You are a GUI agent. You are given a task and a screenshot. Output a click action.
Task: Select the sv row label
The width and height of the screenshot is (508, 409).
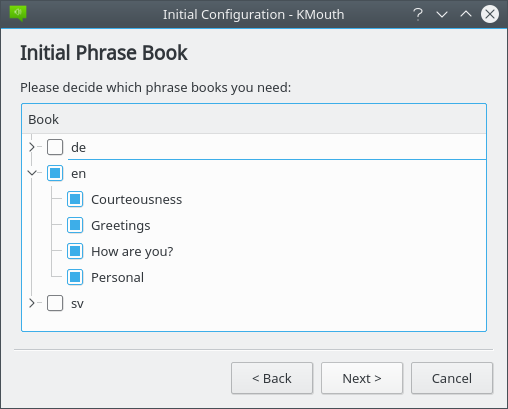(77, 304)
